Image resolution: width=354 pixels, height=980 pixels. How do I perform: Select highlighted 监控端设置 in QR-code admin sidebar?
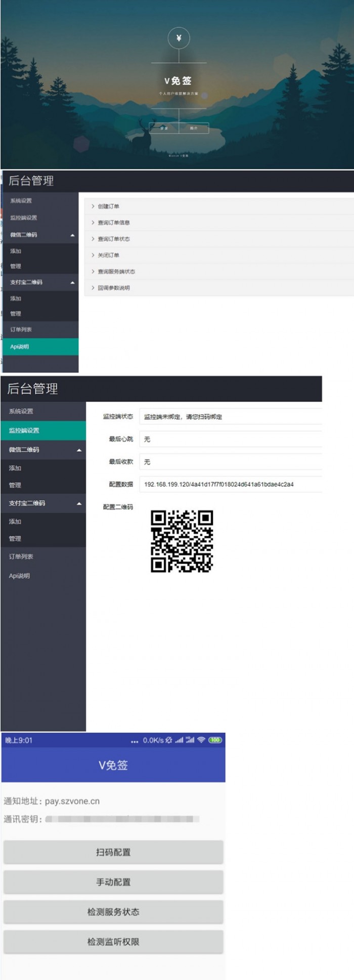tap(43, 431)
